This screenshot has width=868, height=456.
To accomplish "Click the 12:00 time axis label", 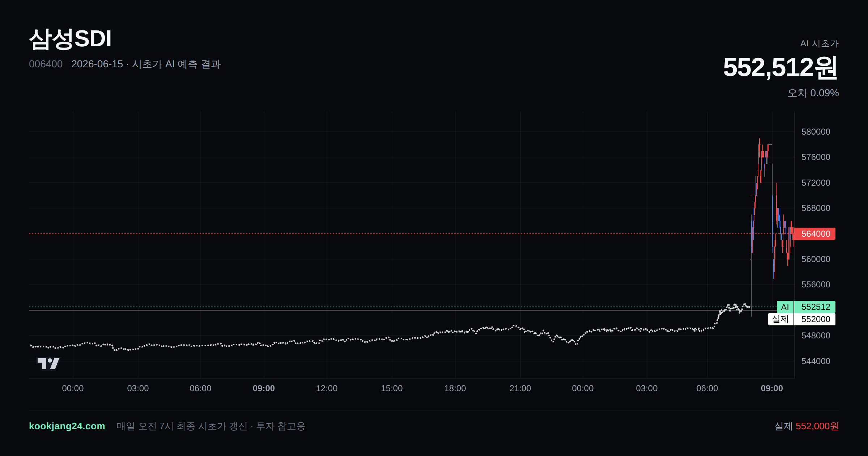I will [327, 388].
